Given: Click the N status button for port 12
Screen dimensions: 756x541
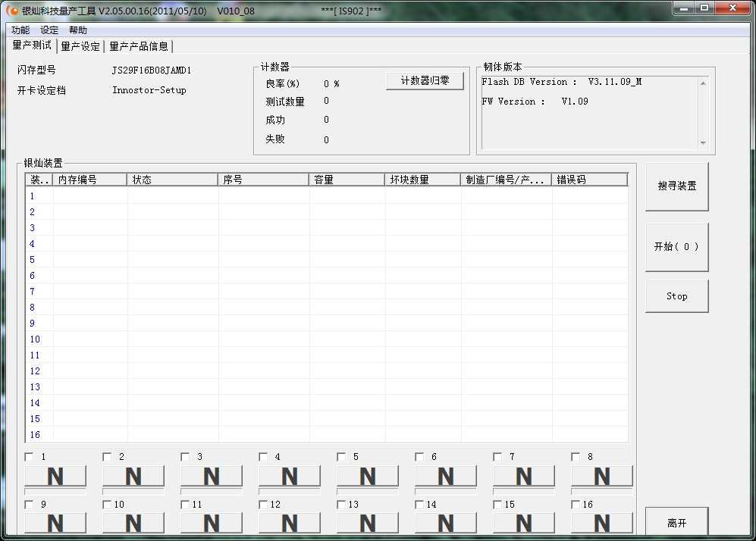Looking at the screenshot, I should [x=290, y=523].
